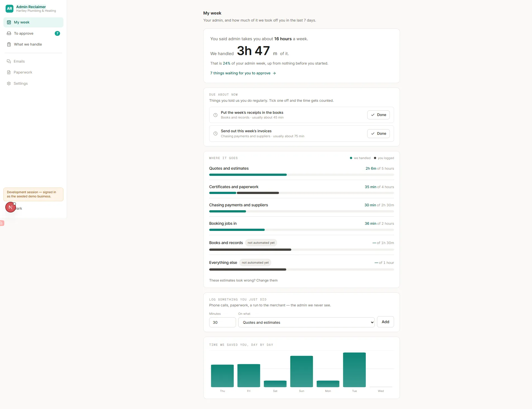Click the Development session notice banner
This screenshot has height=409, width=532.
33,194
